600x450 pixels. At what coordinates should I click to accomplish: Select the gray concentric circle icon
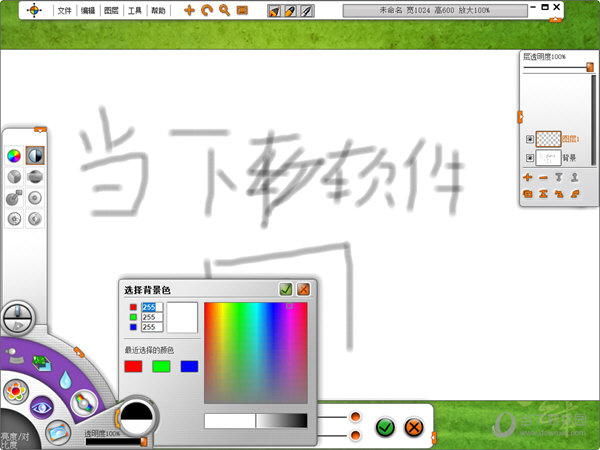pyautogui.click(x=35, y=197)
